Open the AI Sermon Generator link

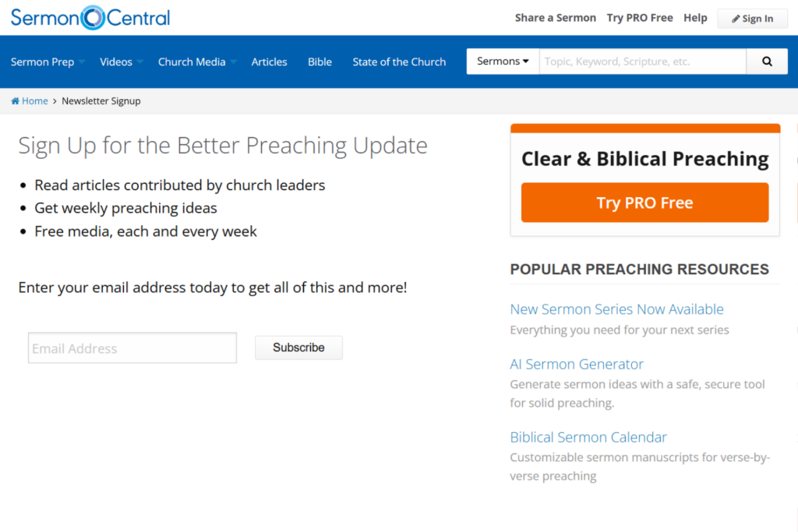pyautogui.click(x=577, y=365)
